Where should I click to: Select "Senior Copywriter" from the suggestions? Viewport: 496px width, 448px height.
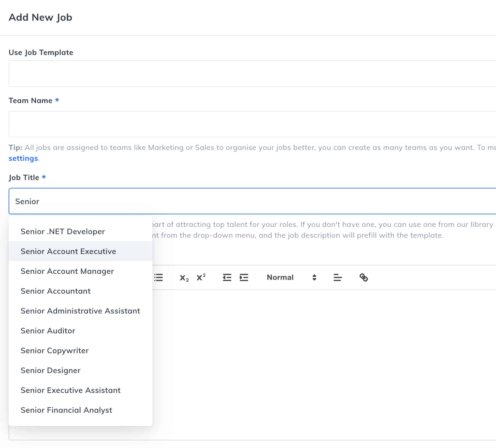(54, 350)
